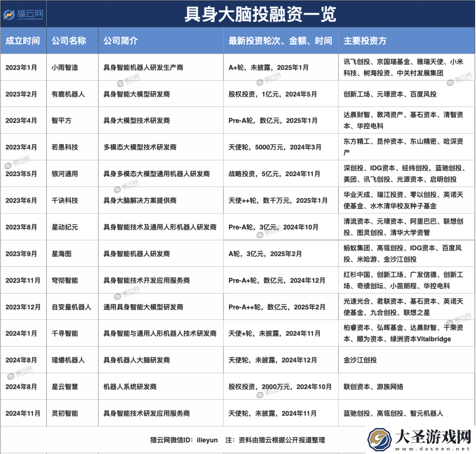Click company name 千诀科技
This screenshot has width=476, height=454.
tap(65, 200)
